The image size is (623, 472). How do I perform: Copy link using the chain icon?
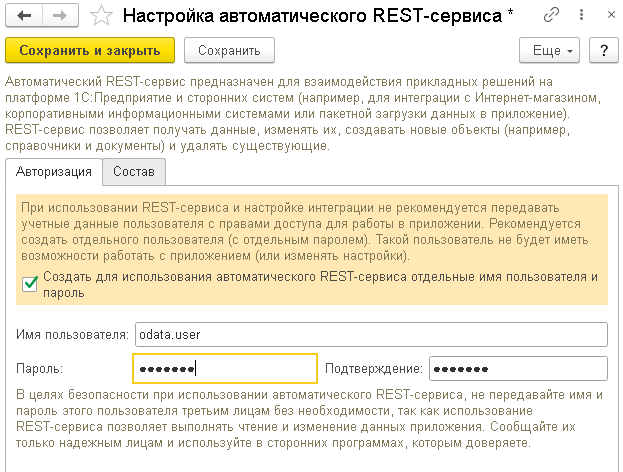551,15
